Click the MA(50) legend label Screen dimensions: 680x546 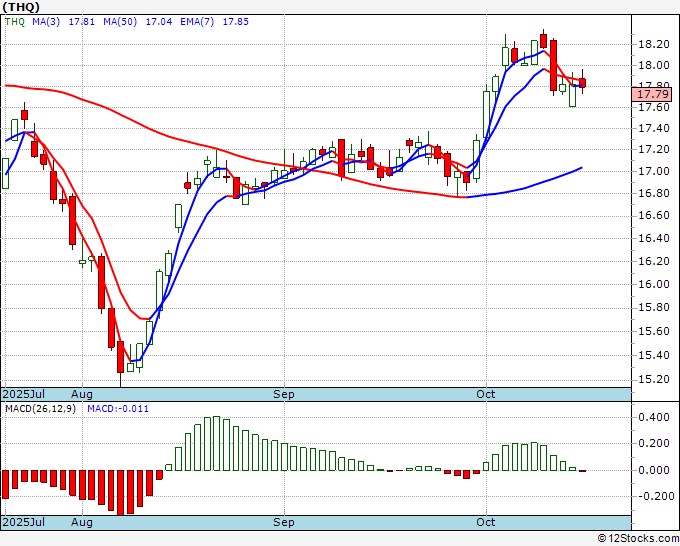coord(120,22)
